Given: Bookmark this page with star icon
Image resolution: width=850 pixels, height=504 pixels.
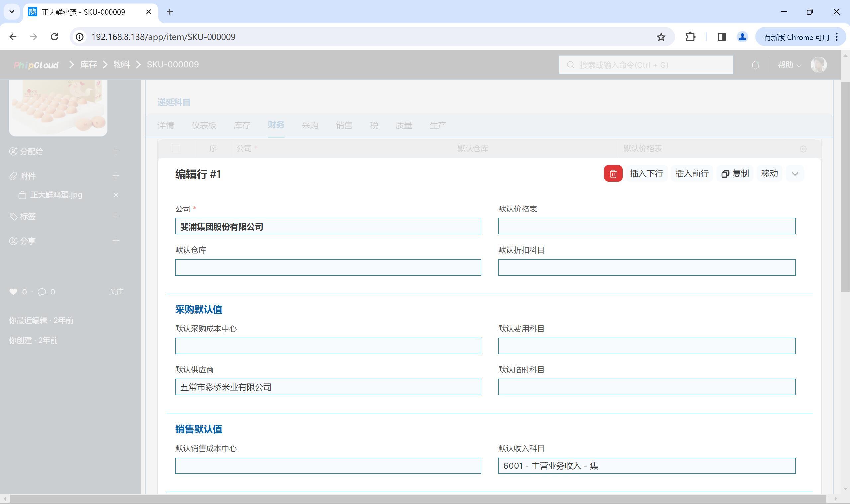Looking at the screenshot, I should (x=661, y=37).
